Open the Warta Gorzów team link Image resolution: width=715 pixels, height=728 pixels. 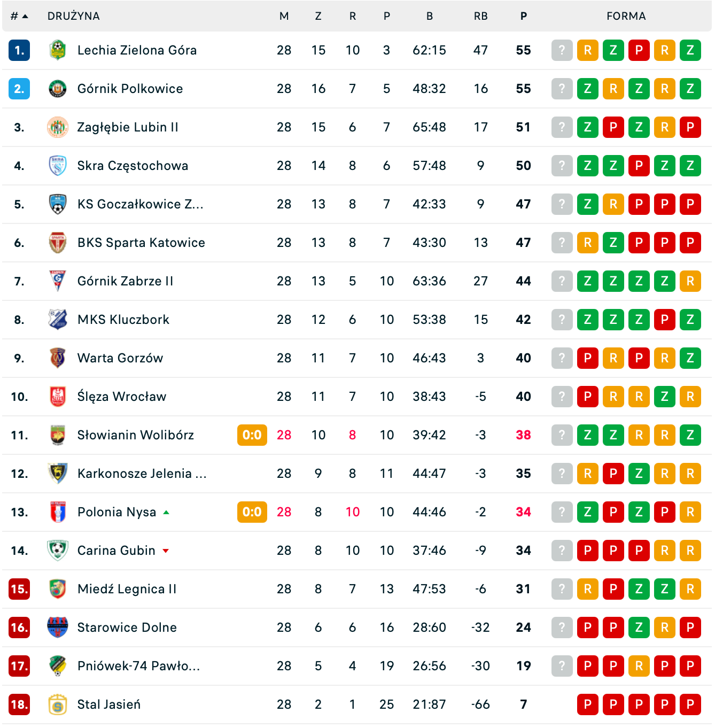click(x=120, y=358)
